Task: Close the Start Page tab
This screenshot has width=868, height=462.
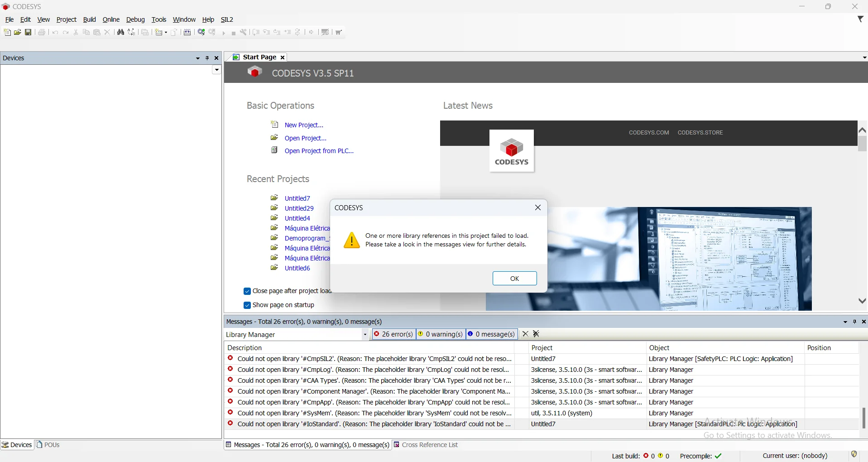Action: coord(283,58)
